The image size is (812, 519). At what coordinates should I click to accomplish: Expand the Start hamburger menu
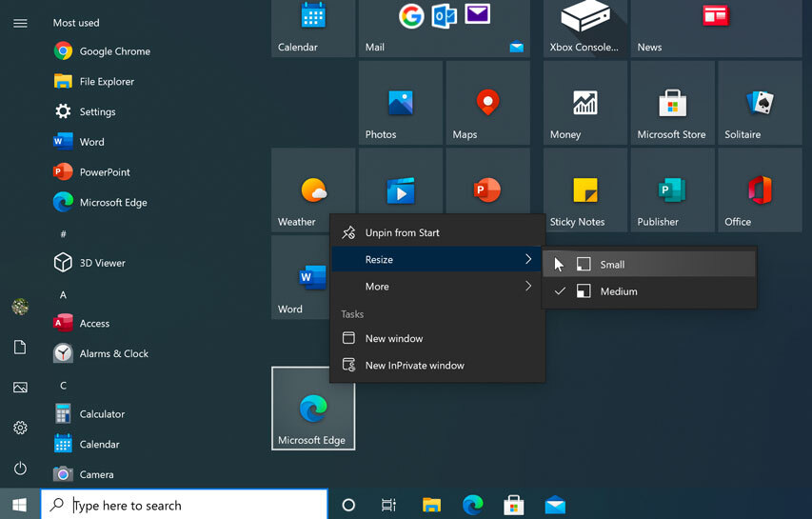tap(20, 23)
